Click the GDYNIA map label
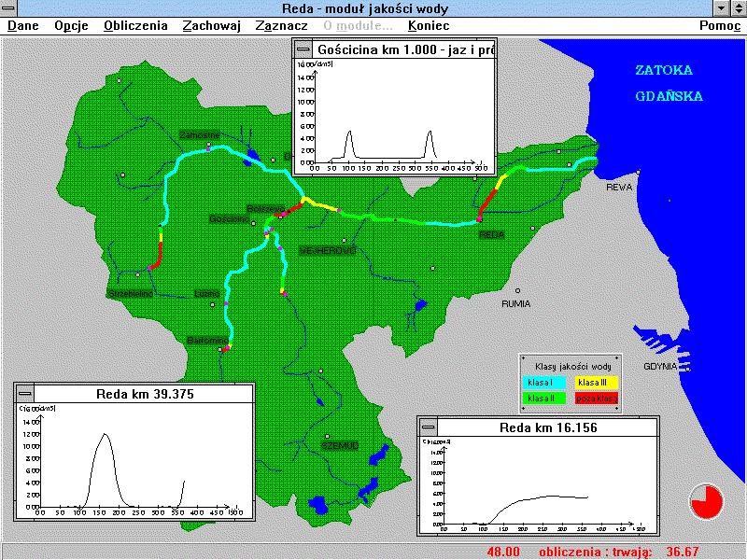Viewport: 747px width, 560px height. coord(660,366)
